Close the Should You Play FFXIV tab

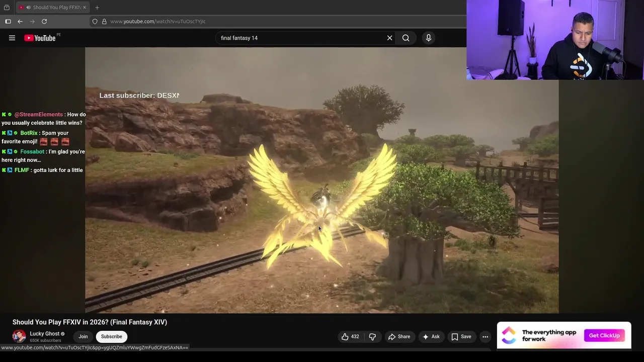(85, 8)
